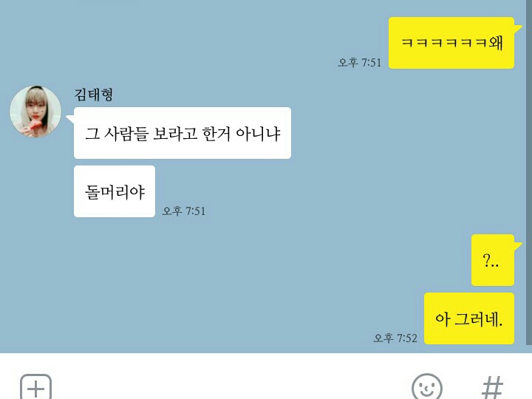The height and width of the screenshot is (399, 532).
Task: Select the message '그 사람들 보라고 한거 아니냐'
Action: pyautogui.click(x=183, y=133)
